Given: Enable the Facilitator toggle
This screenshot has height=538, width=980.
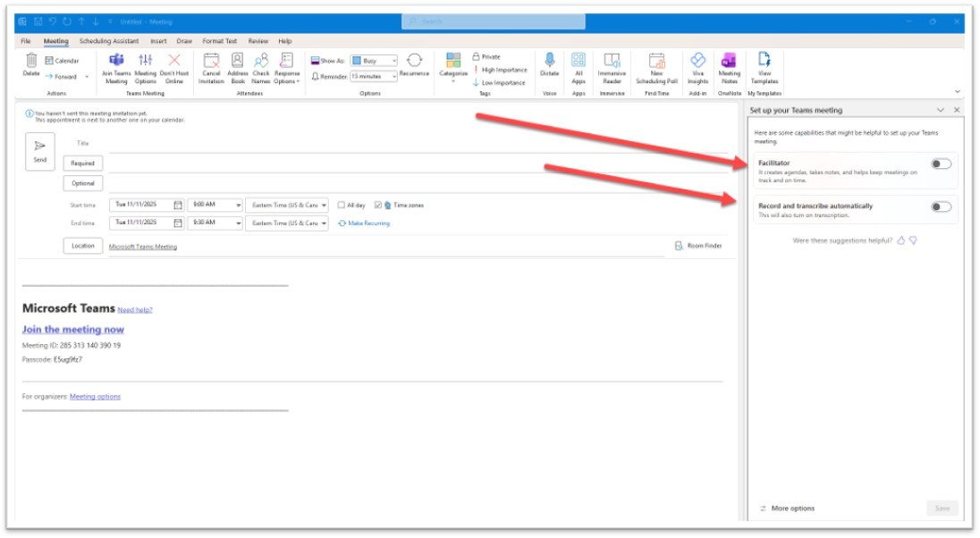Looking at the screenshot, I should [x=941, y=164].
